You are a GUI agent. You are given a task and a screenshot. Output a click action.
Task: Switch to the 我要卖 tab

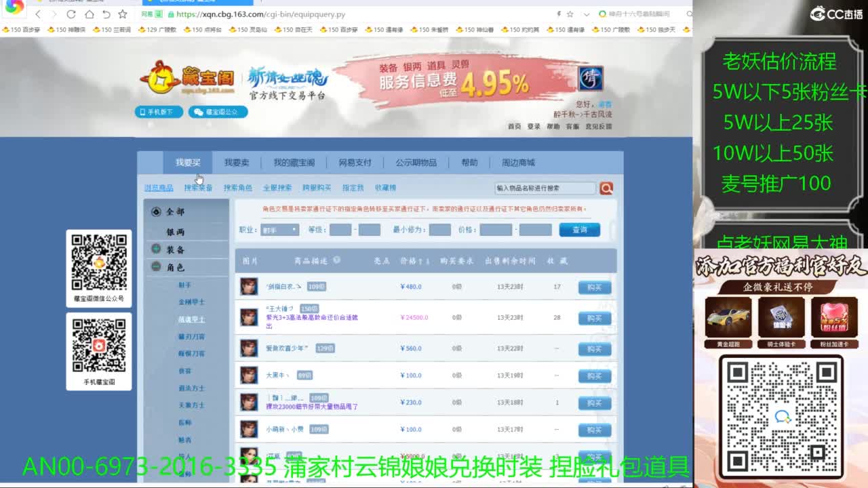tap(237, 163)
